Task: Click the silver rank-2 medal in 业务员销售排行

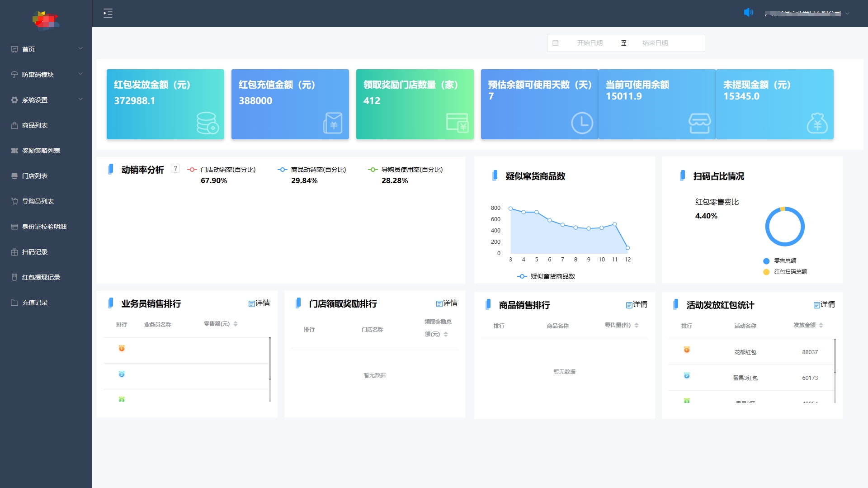Action: [x=122, y=374]
